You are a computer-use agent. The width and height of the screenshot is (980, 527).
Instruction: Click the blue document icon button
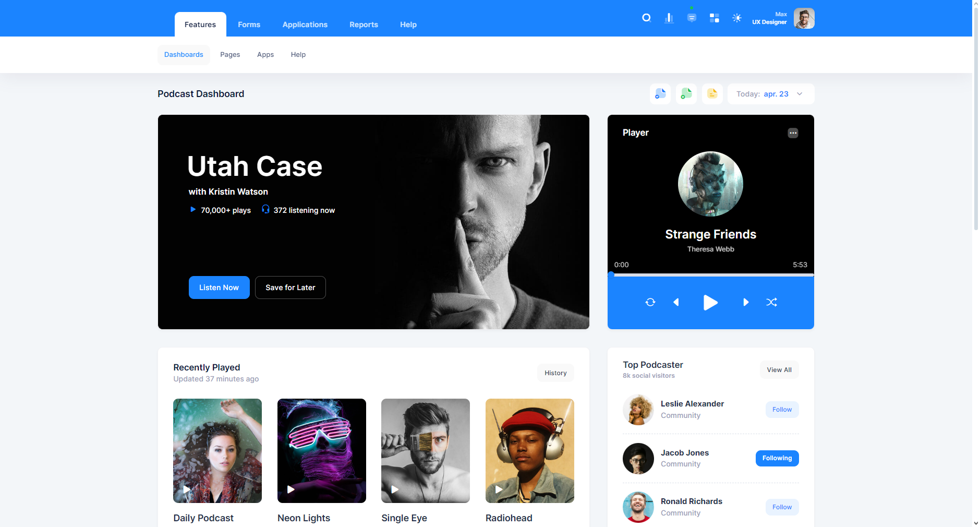coord(660,94)
